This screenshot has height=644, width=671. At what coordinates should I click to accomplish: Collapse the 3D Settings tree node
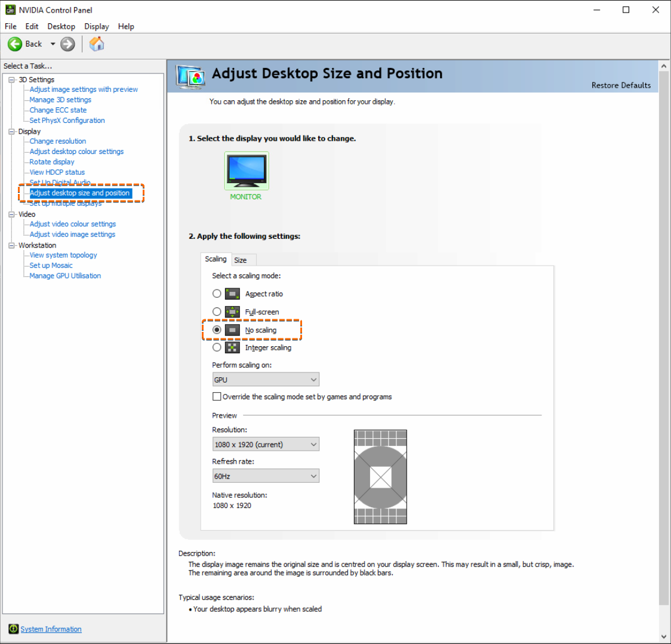[x=11, y=79]
